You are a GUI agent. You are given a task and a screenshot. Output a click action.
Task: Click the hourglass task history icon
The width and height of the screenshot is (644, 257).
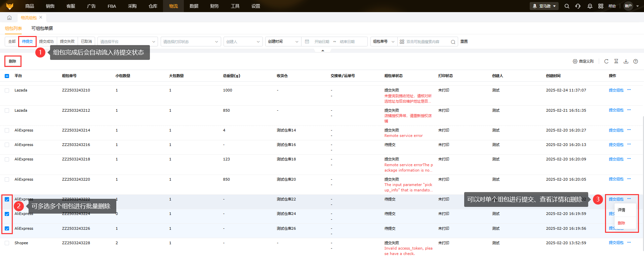click(x=616, y=61)
